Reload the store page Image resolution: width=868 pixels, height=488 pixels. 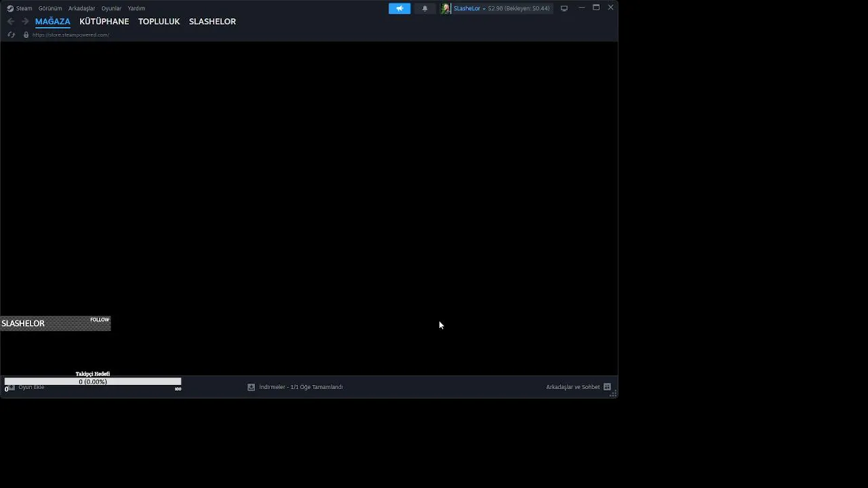click(x=11, y=35)
